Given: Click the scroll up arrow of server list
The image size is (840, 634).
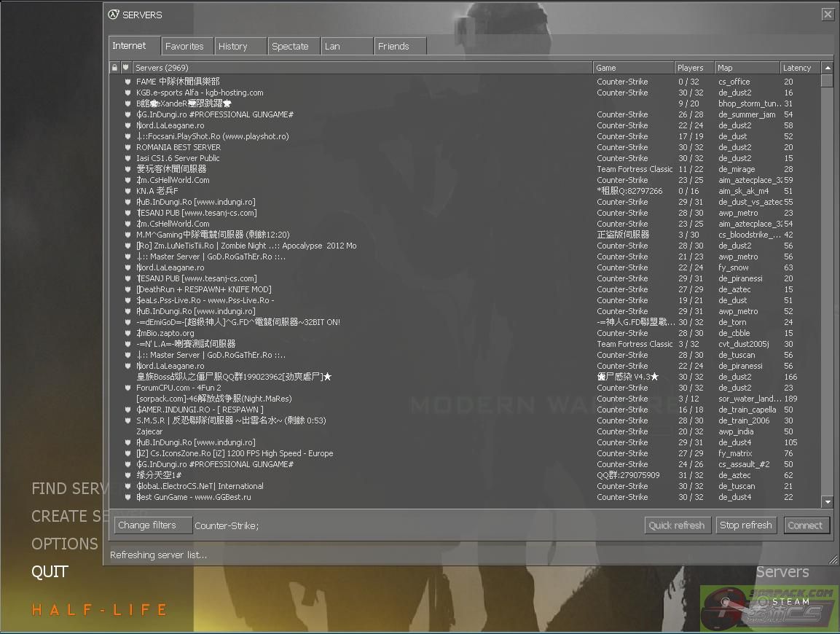Looking at the screenshot, I should (x=827, y=68).
